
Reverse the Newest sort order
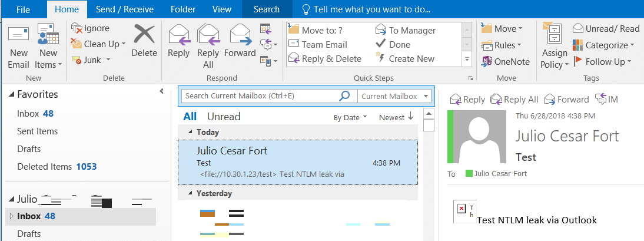pyautogui.click(x=396, y=118)
